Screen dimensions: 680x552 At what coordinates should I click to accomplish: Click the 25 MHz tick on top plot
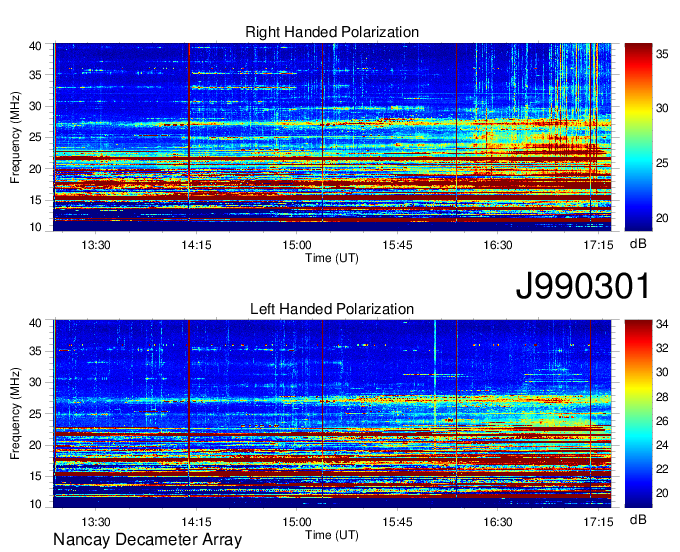(35, 137)
